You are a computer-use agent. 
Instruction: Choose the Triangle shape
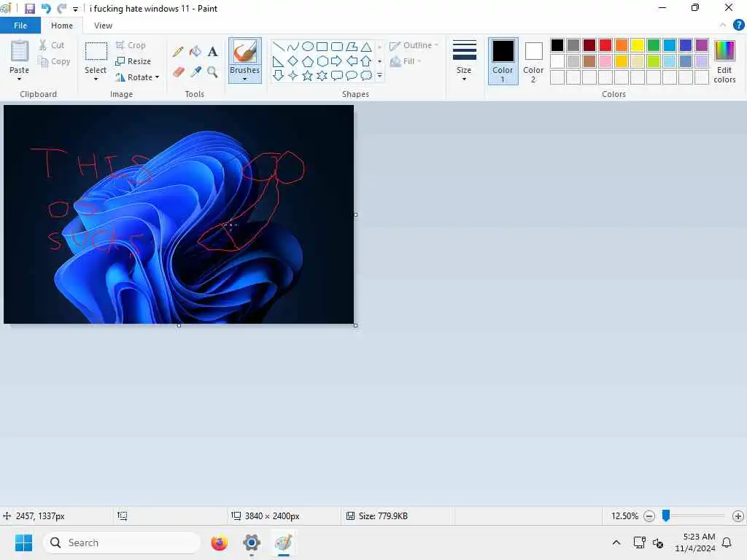[x=366, y=46]
